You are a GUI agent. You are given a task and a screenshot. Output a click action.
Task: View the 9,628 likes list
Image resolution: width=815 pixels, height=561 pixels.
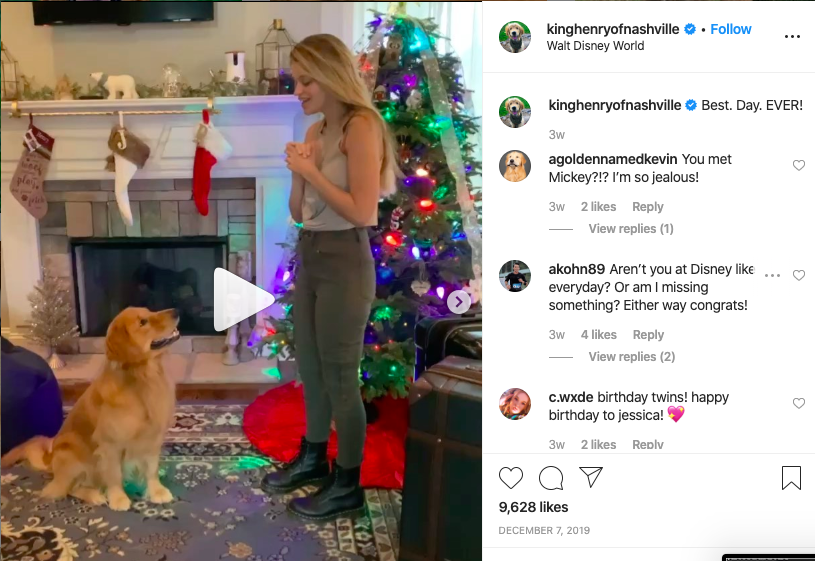[x=533, y=507]
